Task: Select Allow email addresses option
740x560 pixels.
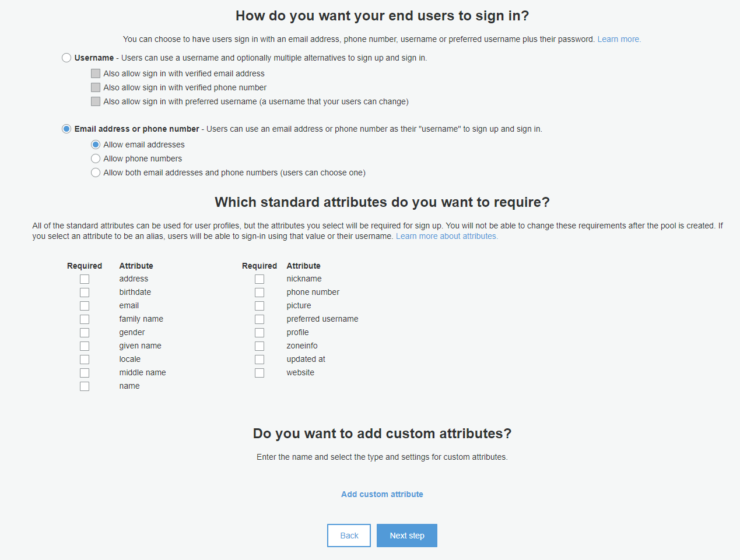Action: click(96, 145)
